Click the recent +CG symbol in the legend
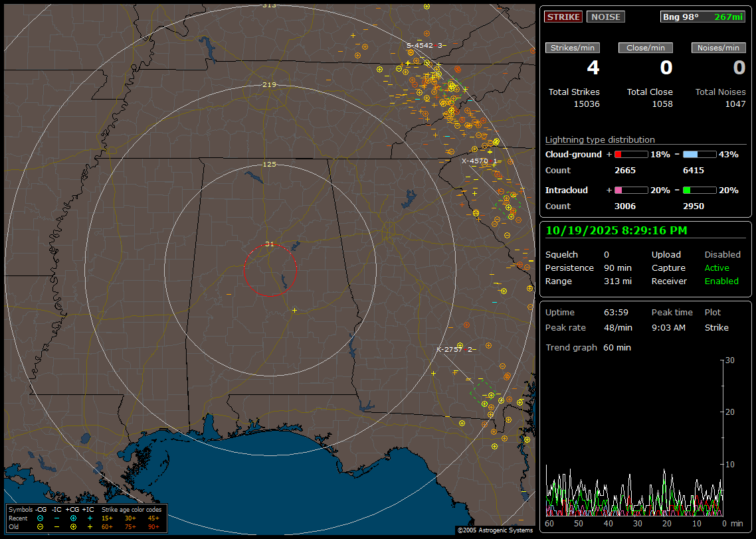 click(x=73, y=518)
